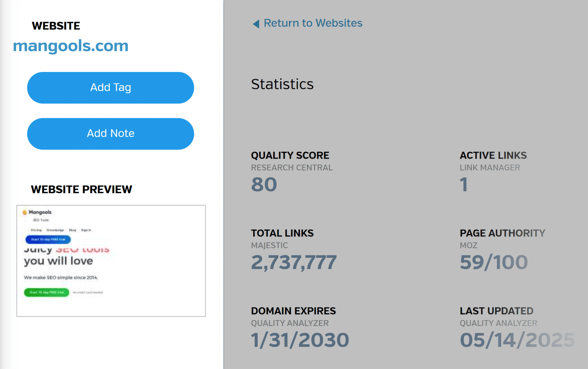Click the MOZ source label

tap(469, 246)
